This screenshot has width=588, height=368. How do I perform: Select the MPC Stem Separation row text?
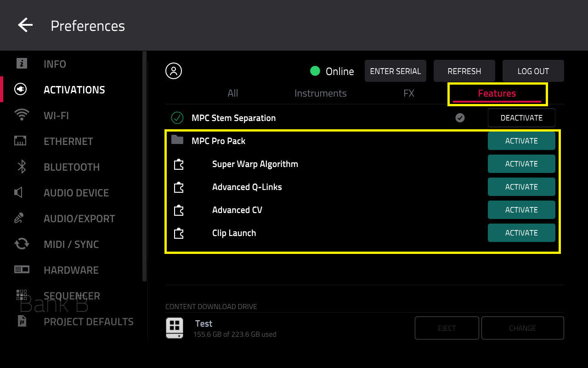(234, 118)
